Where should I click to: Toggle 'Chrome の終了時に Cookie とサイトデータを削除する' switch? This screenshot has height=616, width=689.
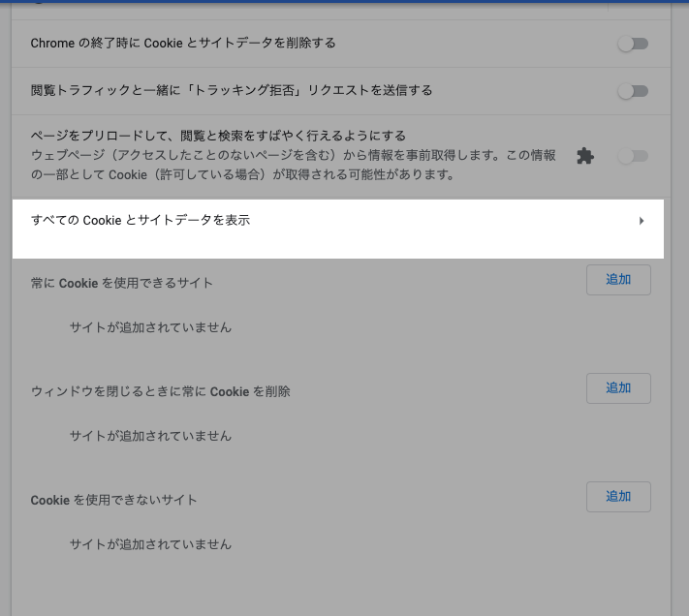click(633, 44)
